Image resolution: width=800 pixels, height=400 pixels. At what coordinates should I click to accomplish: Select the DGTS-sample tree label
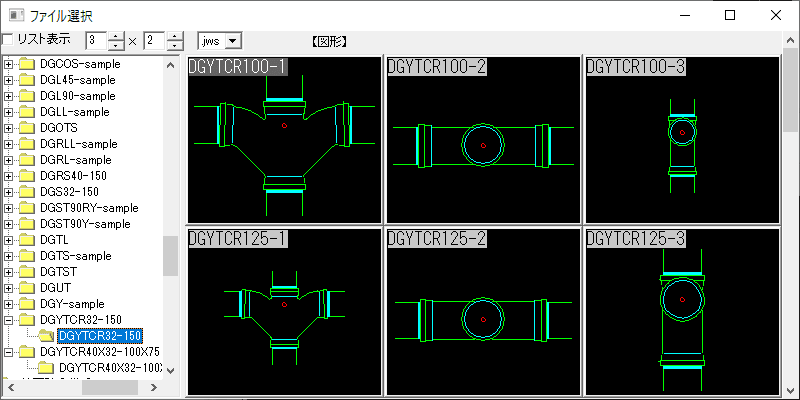[x=76, y=256]
